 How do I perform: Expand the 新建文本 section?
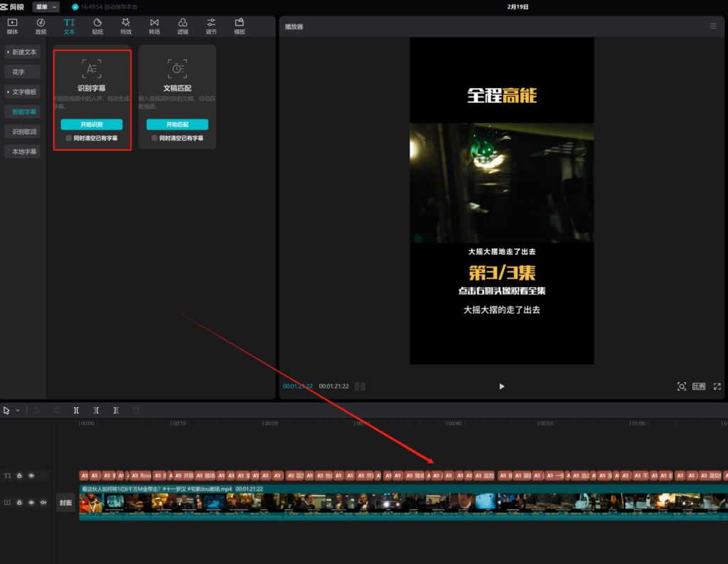22,52
